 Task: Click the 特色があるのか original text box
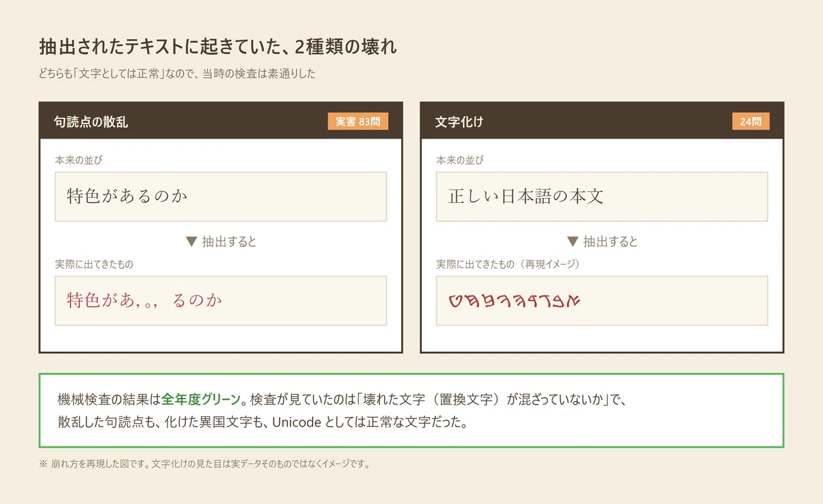coord(221,197)
